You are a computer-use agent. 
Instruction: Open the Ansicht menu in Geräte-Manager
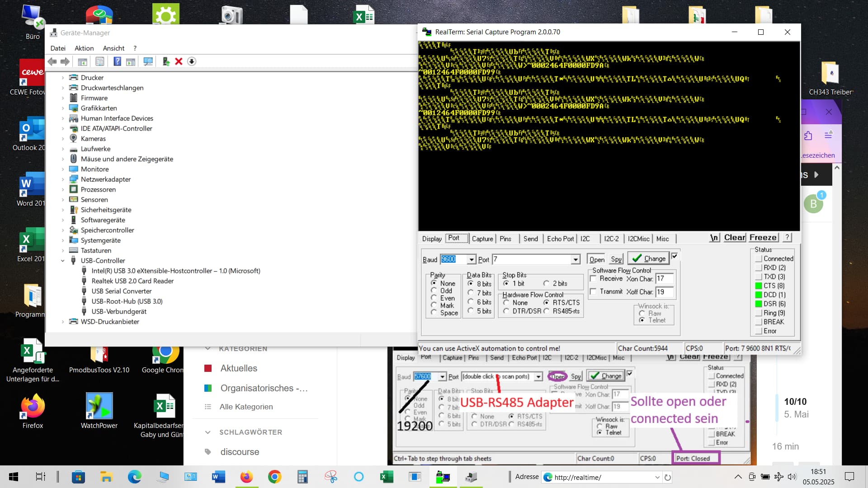point(113,48)
